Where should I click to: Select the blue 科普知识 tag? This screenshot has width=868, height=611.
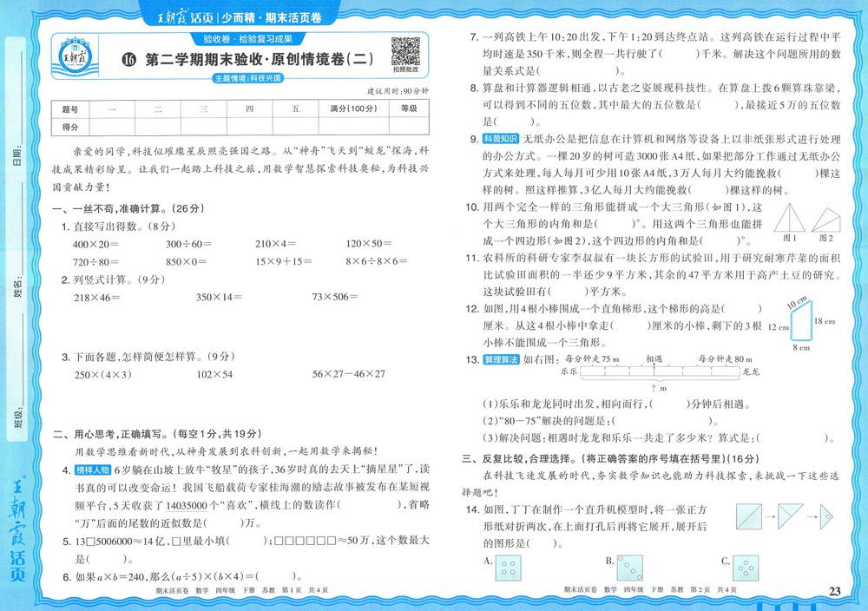click(x=501, y=139)
